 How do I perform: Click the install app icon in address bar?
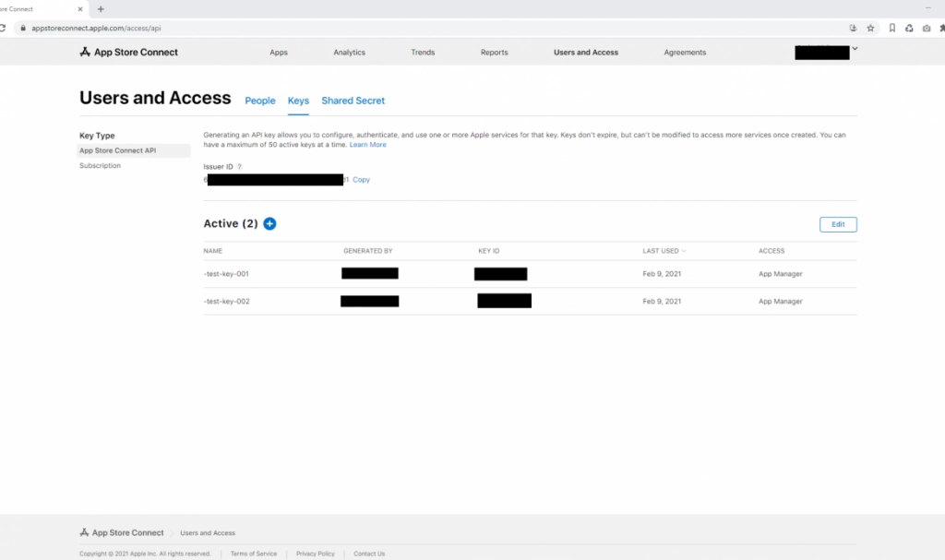point(853,29)
